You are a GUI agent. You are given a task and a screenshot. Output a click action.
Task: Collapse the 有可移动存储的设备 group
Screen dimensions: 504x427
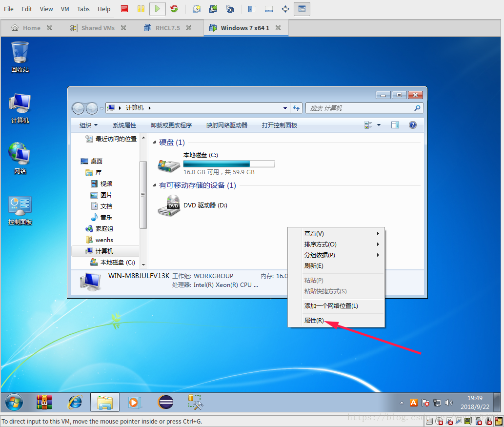tap(154, 185)
